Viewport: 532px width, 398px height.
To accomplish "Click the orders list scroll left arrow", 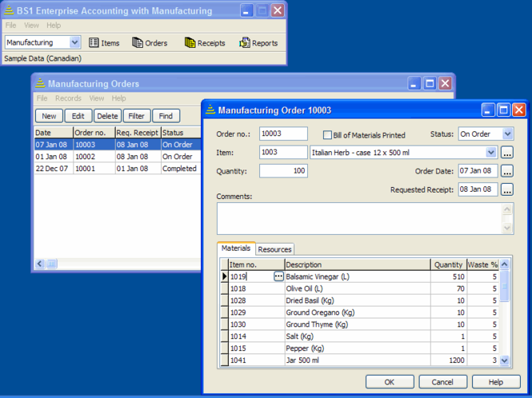I will pyautogui.click(x=40, y=264).
